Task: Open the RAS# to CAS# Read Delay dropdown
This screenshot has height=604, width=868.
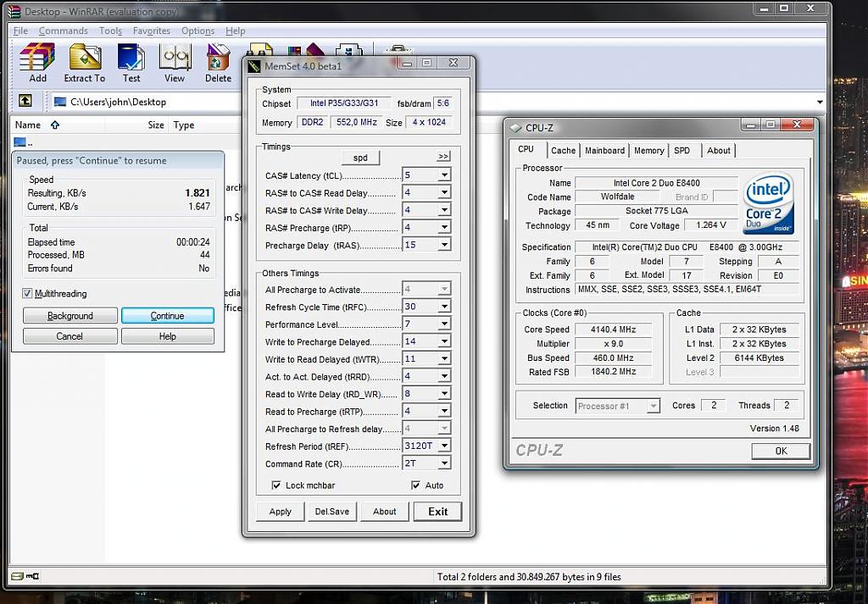Action: 444,193
